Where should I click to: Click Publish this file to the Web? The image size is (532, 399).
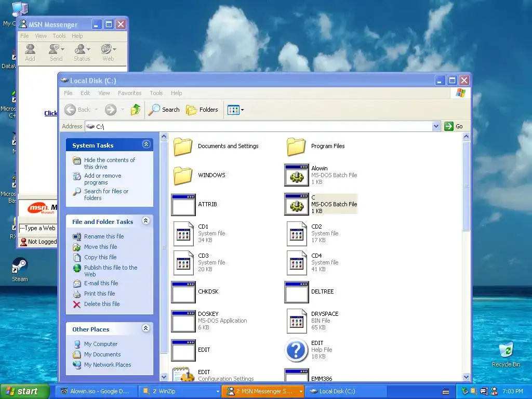point(111,271)
